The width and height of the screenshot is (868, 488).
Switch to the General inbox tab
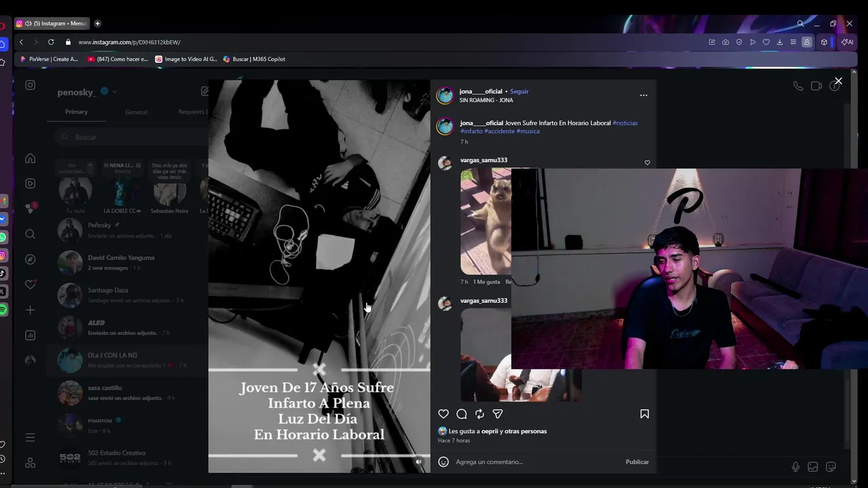coord(136,112)
